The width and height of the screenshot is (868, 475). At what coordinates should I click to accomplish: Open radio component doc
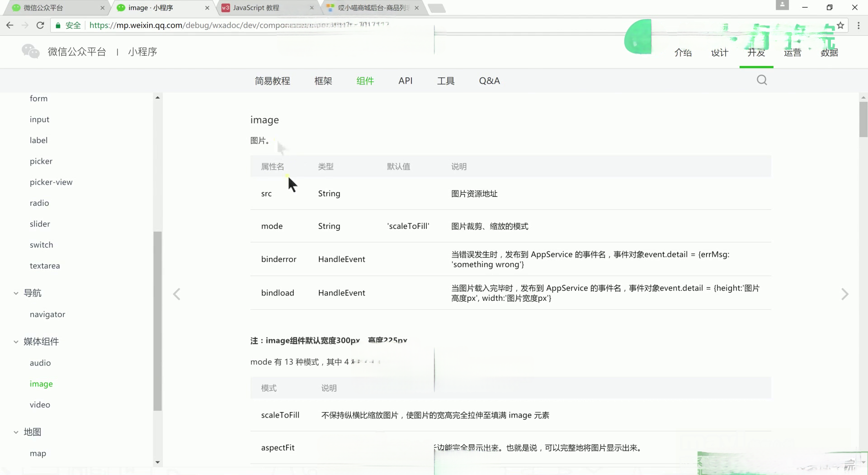pyautogui.click(x=39, y=203)
